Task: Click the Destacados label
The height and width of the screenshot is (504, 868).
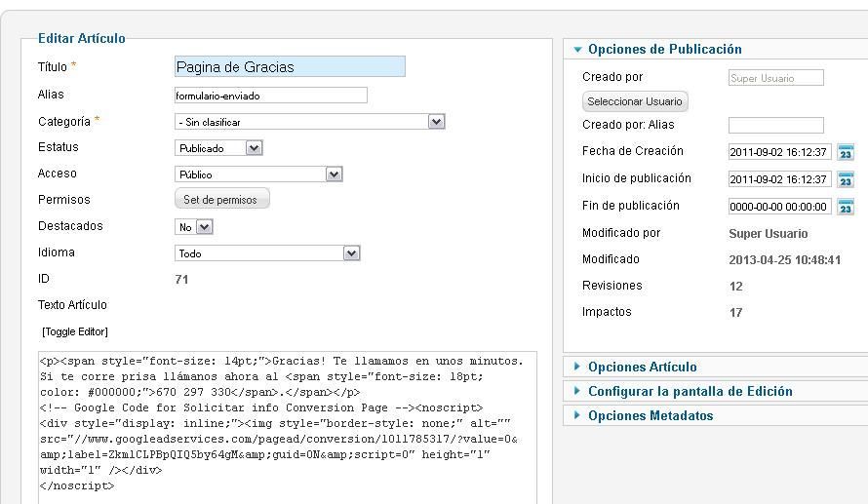Action: tap(70, 226)
